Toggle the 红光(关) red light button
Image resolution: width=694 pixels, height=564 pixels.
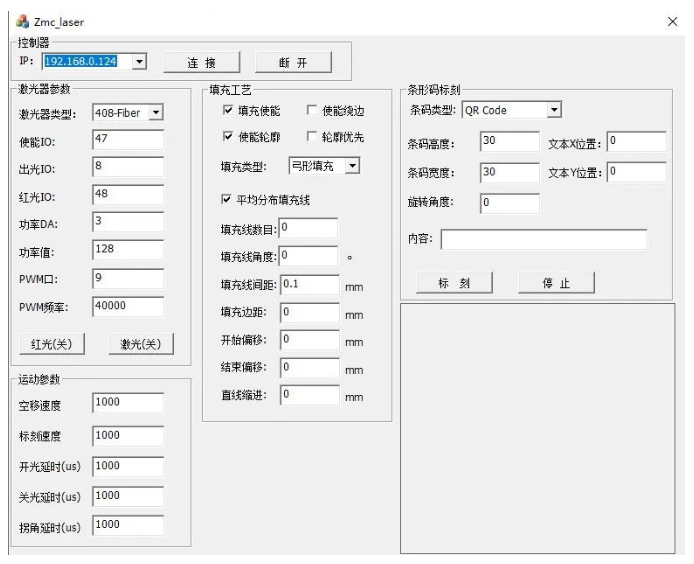(x=52, y=344)
